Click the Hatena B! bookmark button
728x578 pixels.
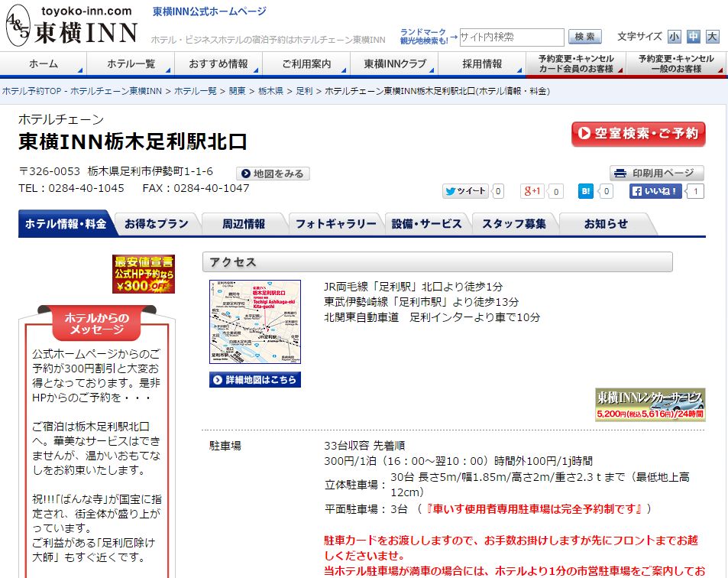[x=585, y=191]
